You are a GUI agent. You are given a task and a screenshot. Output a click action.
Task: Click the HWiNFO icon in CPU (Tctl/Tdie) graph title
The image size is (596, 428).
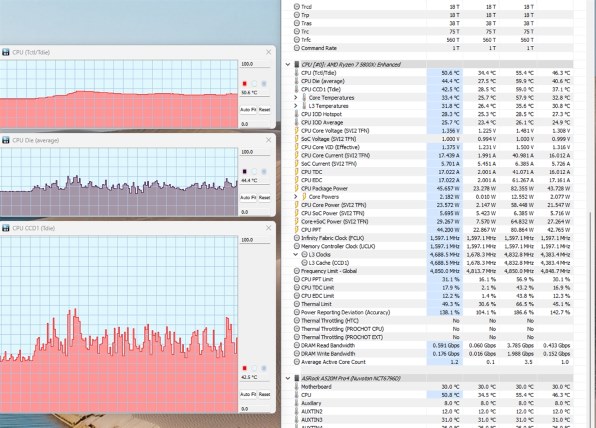pos(5,52)
